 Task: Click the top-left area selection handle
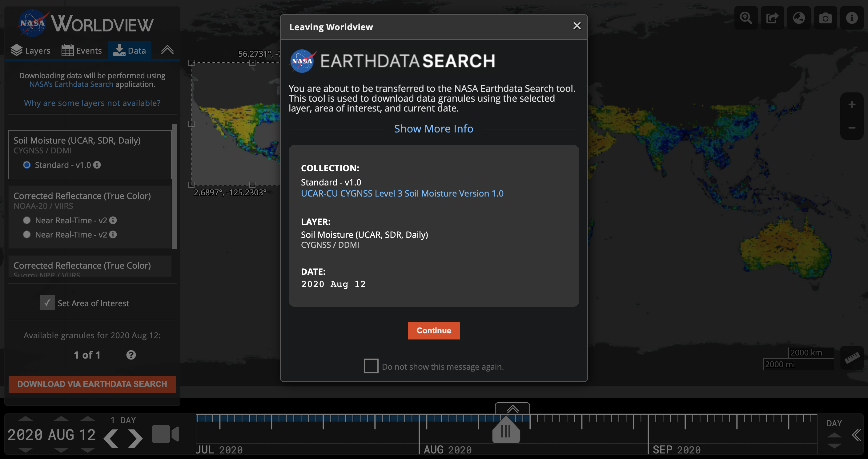point(191,63)
